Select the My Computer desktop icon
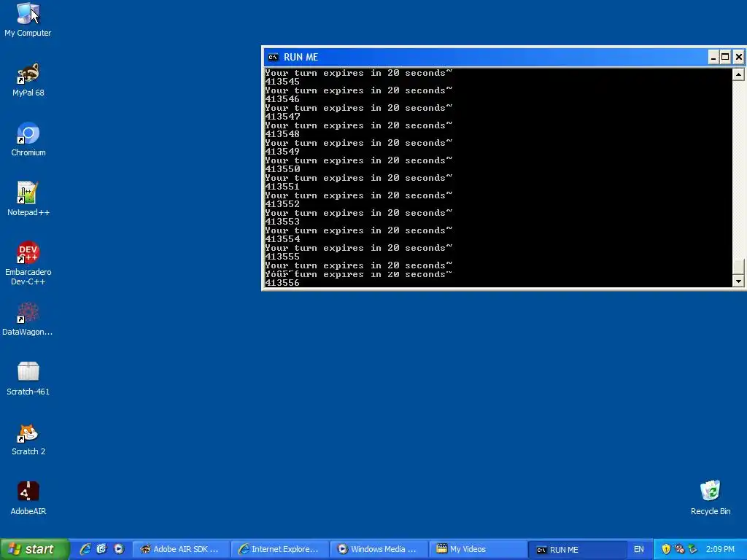 point(28,20)
